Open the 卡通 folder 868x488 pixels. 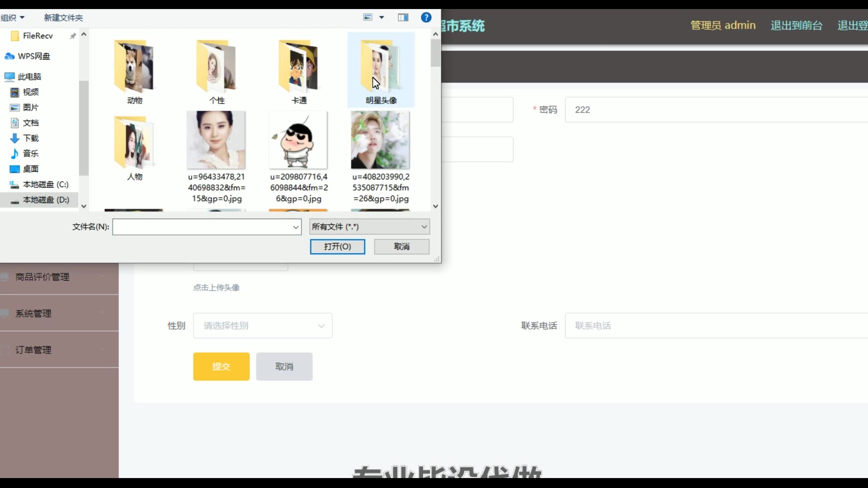pyautogui.click(x=299, y=68)
